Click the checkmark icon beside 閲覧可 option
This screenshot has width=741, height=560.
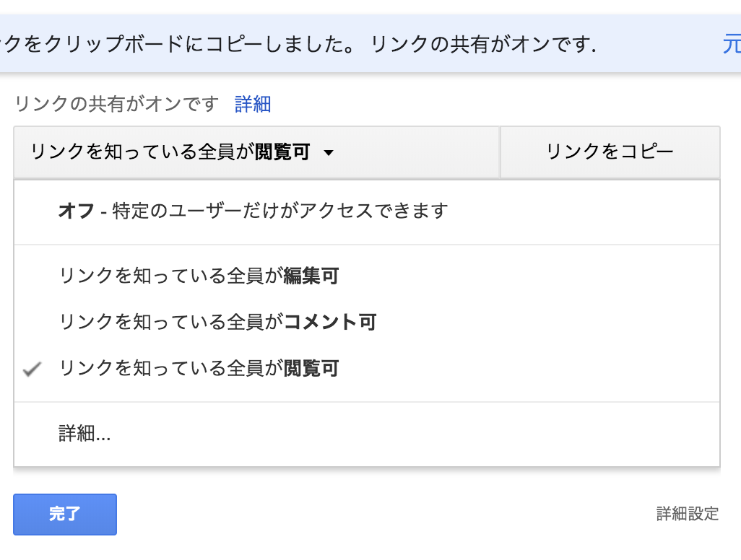coord(31,369)
